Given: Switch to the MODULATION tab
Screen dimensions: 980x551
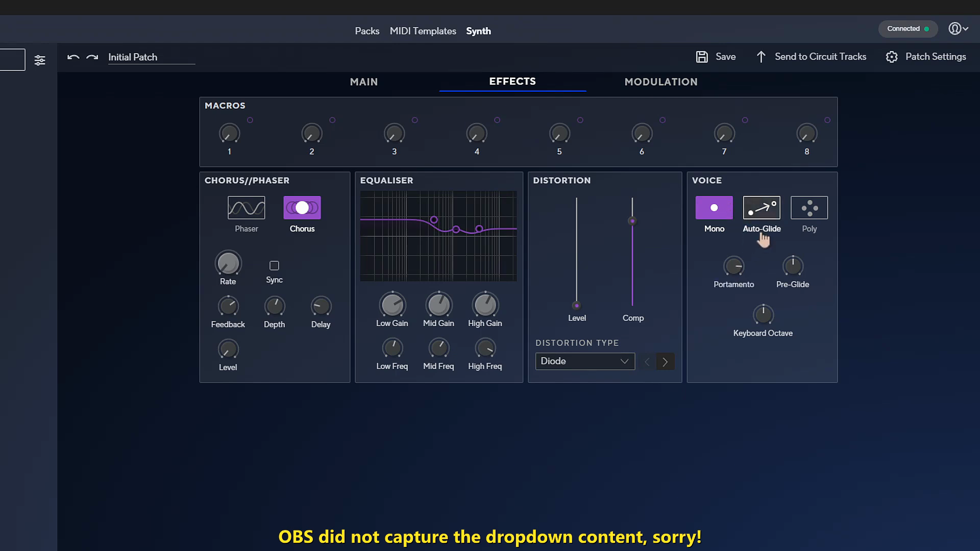Looking at the screenshot, I should [x=661, y=82].
